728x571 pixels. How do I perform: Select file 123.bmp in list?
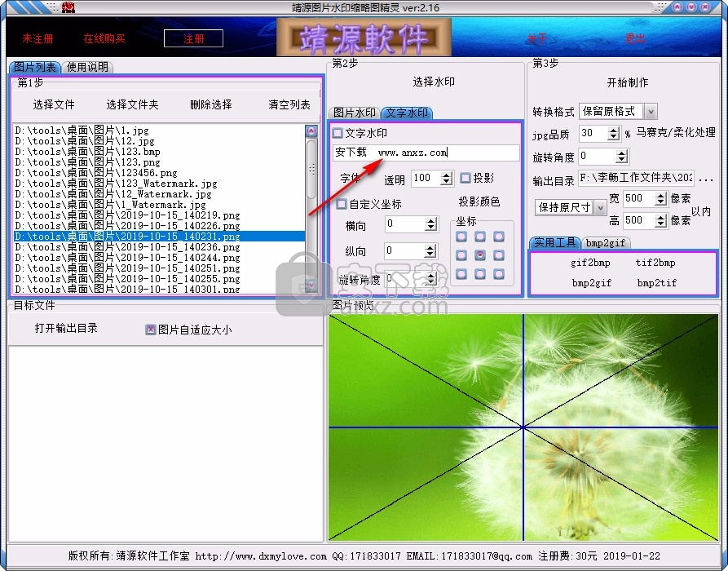(x=159, y=152)
